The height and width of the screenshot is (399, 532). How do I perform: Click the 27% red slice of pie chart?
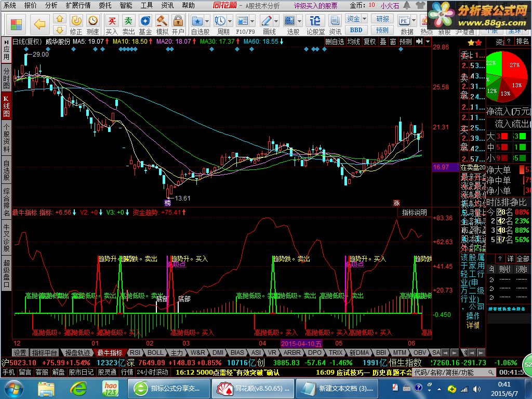pos(514,66)
